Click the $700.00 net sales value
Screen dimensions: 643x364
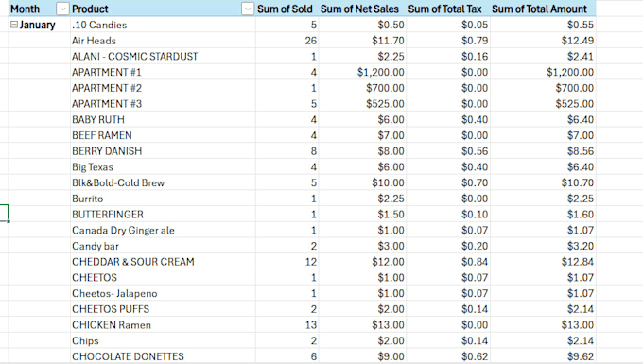click(385, 88)
